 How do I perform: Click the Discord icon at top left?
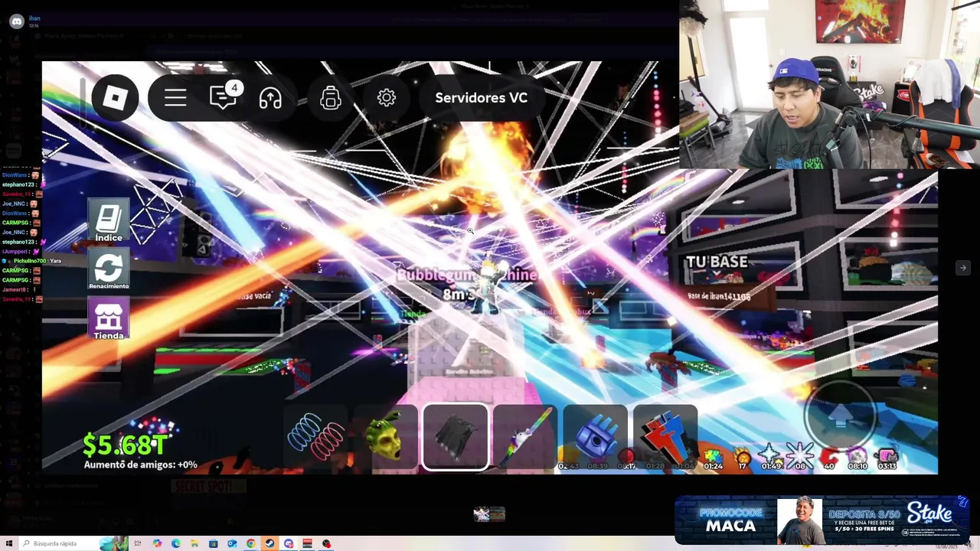click(x=17, y=21)
